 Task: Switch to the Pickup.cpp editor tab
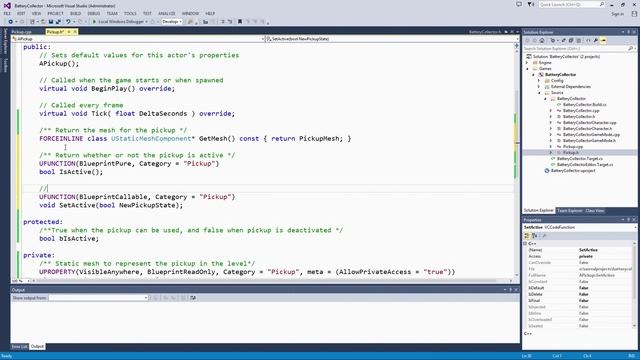22,32
